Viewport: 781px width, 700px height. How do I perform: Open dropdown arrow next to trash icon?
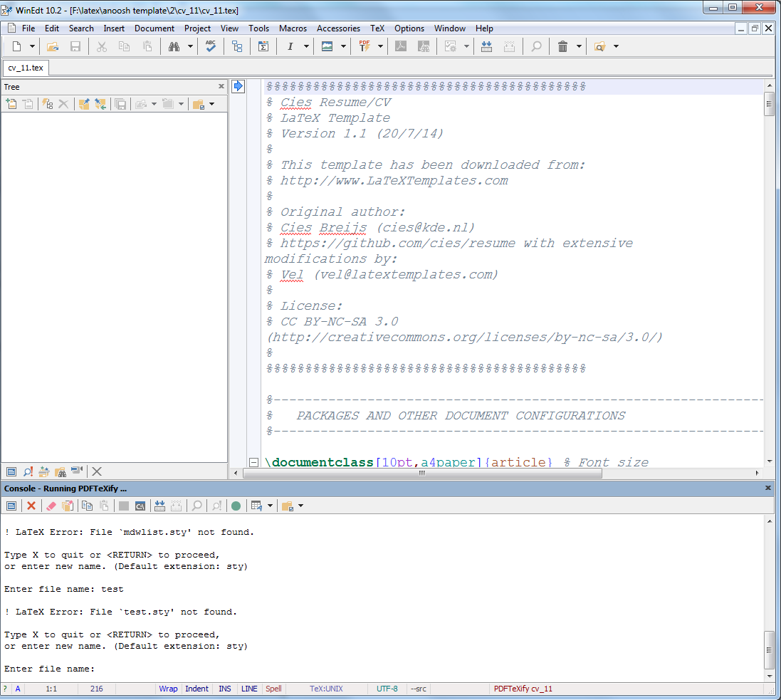pyautogui.click(x=579, y=46)
